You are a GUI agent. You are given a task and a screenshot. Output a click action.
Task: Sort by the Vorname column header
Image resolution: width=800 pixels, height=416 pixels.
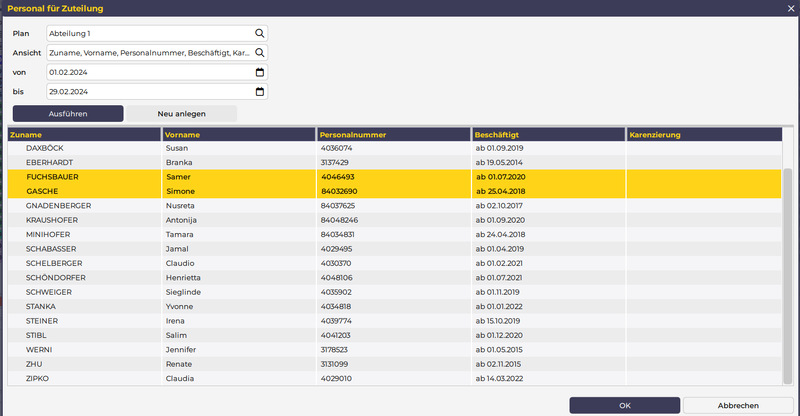pos(238,134)
